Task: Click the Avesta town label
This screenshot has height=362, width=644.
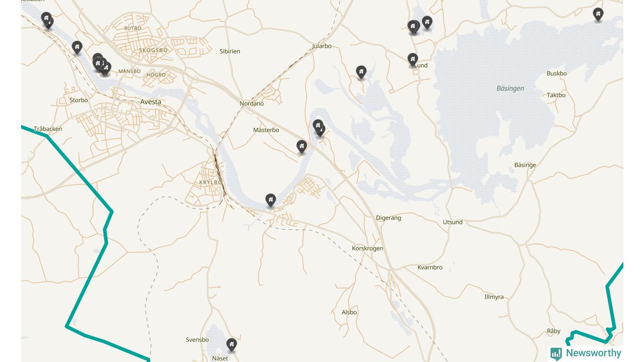Action: 151,102
